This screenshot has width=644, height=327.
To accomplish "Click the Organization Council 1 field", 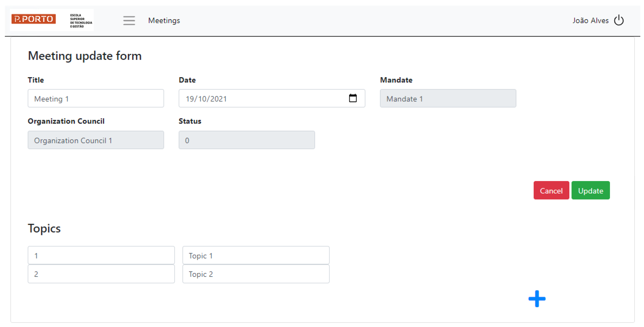I will [x=96, y=140].
